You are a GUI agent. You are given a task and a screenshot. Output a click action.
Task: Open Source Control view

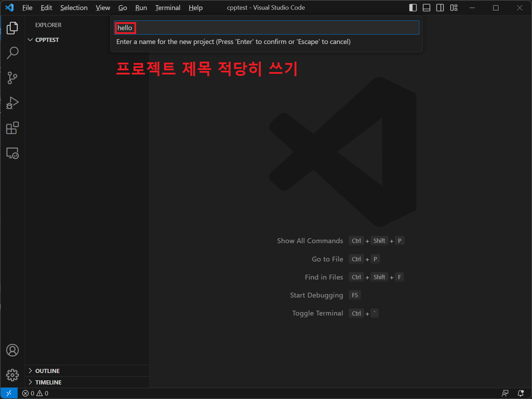[x=12, y=78]
